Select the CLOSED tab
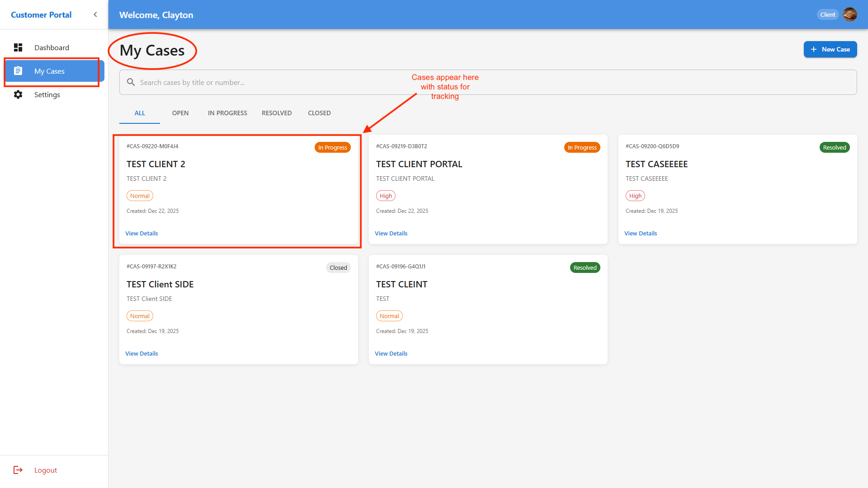 tap(319, 113)
